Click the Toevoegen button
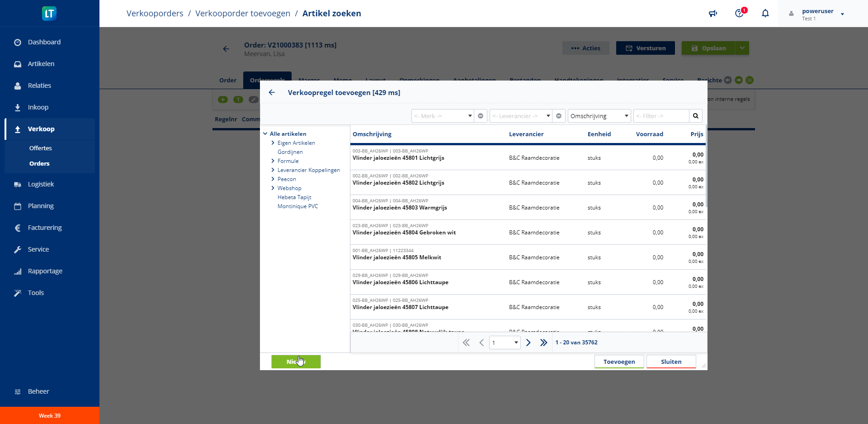This screenshot has height=424, width=868. pos(619,362)
